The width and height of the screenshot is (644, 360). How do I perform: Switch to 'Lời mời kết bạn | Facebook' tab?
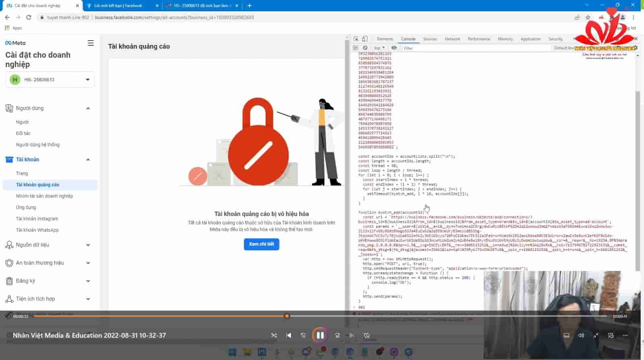[122, 6]
